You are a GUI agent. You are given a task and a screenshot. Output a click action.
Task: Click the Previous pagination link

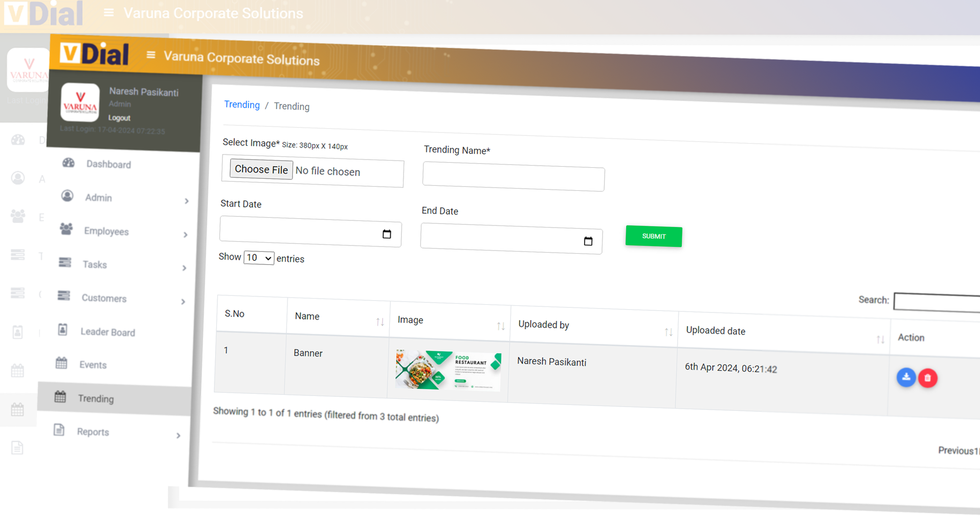[x=955, y=450]
